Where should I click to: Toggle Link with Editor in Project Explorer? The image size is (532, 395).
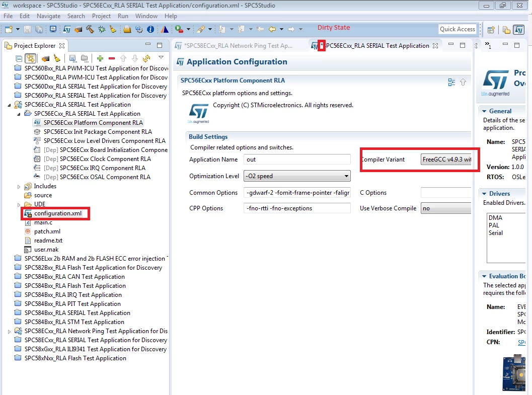tap(31, 58)
